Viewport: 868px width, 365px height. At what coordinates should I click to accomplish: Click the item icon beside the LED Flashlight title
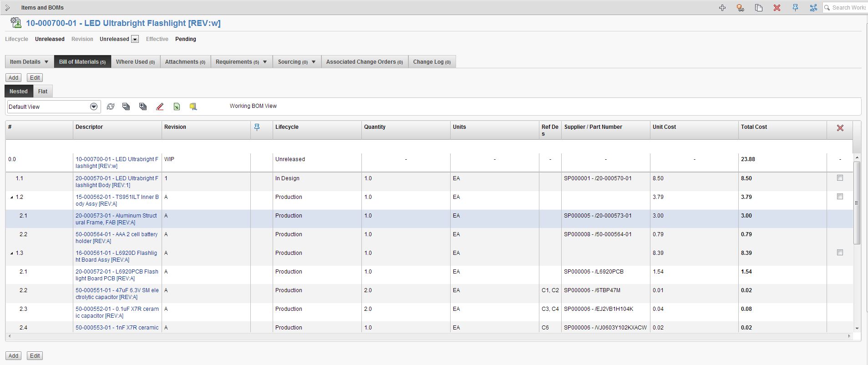[x=16, y=23]
